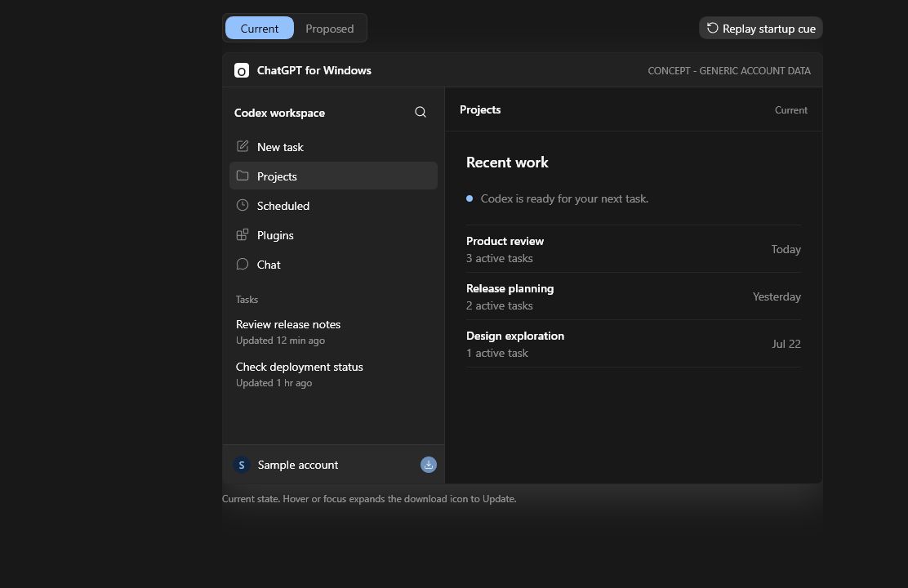
Task: Click the Tasks section label
Action: (247, 300)
